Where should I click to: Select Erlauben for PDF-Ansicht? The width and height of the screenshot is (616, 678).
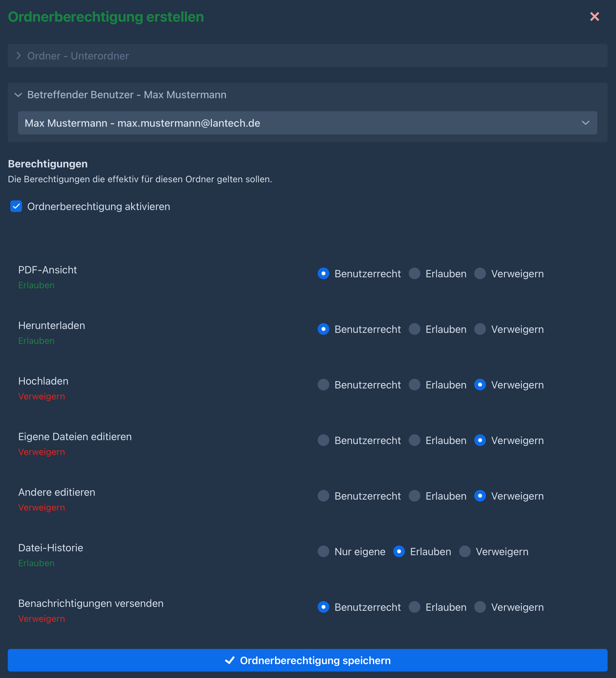(x=414, y=273)
